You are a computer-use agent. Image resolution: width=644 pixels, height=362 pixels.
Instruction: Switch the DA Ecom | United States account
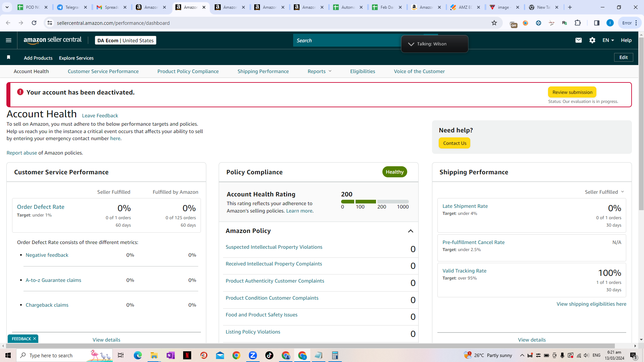tap(125, 40)
